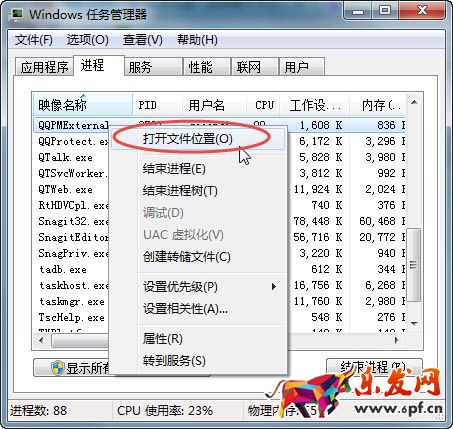Switch to the 进程 tab

(x=99, y=65)
